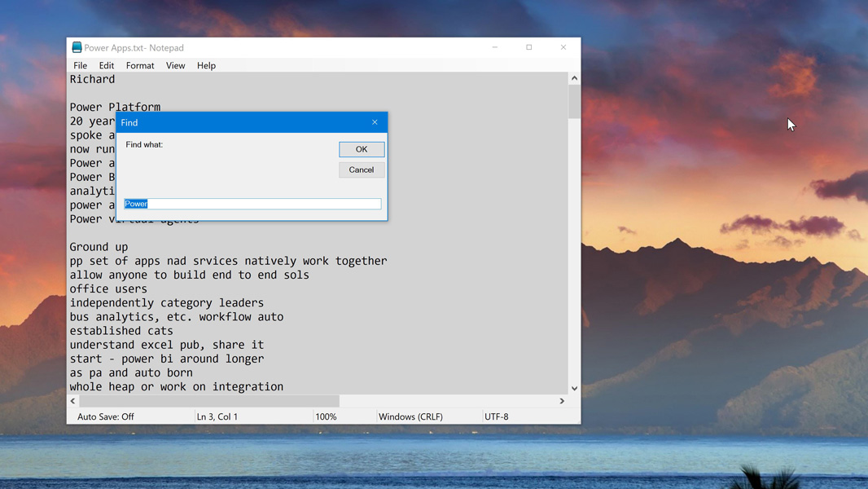Open the Help menu
The height and width of the screenshot is (489, 868).
tap(206, 65)
